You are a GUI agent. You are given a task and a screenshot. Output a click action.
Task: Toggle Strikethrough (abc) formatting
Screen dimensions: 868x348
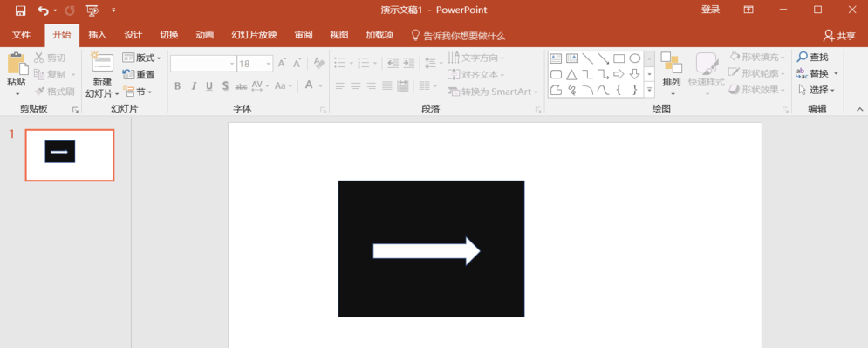241,86
